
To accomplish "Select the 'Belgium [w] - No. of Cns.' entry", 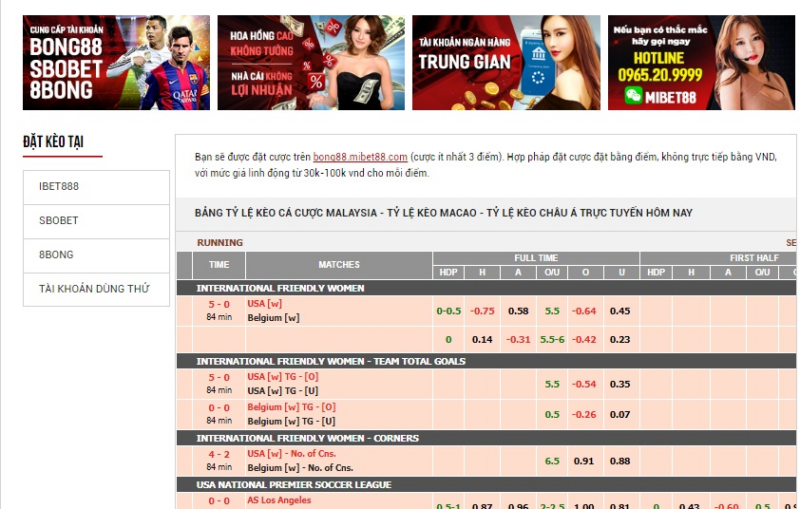I will click(300, 468).
